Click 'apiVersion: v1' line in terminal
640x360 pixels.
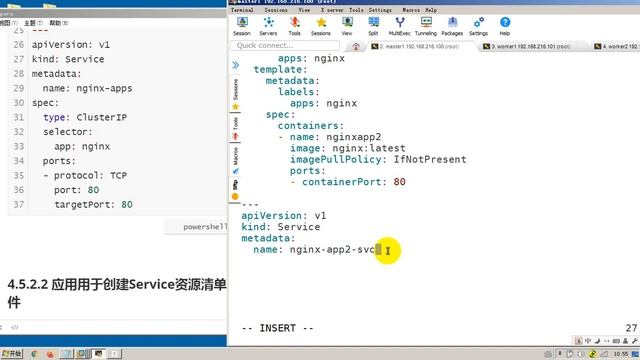pyautogui.click(x=284, y=216)
